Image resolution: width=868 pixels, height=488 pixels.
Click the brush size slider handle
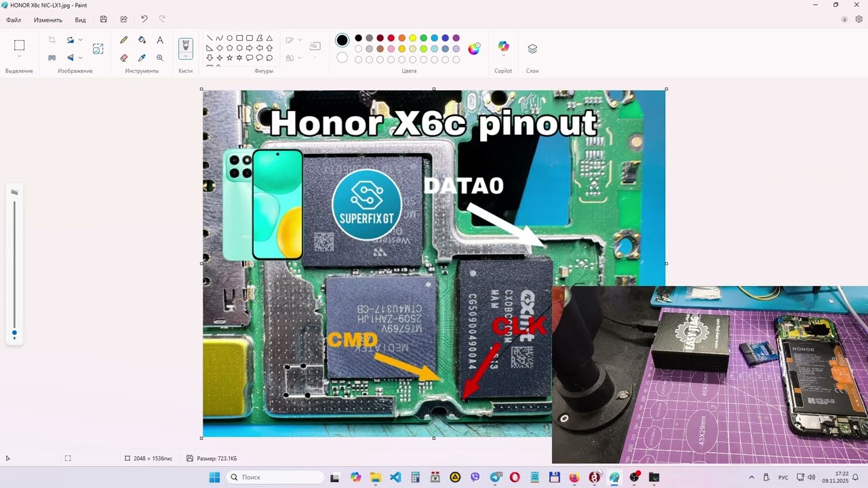coord(14,333)
